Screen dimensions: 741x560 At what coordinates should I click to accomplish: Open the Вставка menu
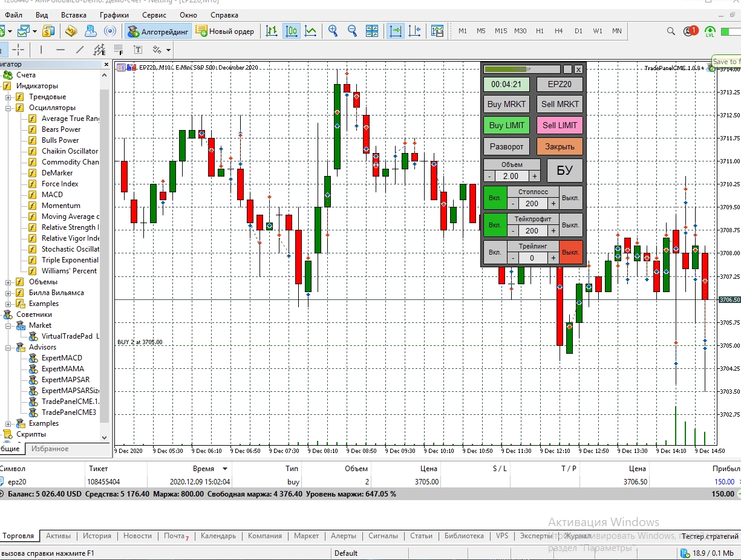[x=74, y=15]
